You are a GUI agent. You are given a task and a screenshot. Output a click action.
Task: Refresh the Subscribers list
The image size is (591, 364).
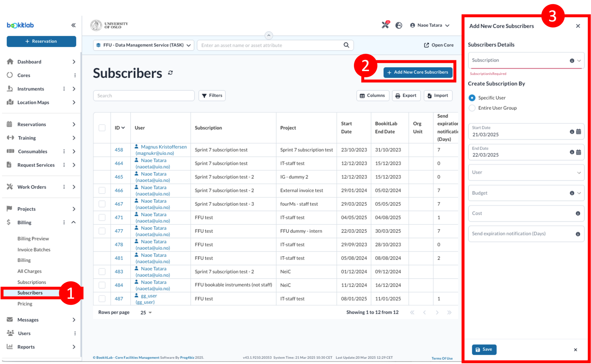pos(171,73)
